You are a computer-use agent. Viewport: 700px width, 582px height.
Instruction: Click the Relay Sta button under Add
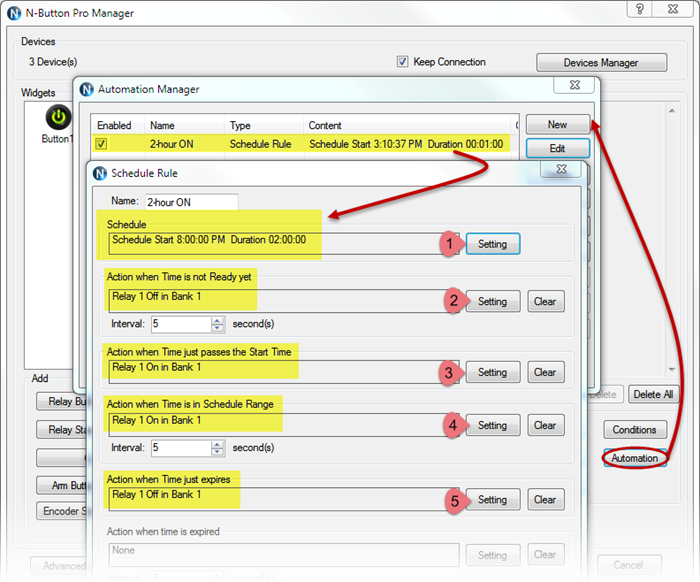click(62, 430)
